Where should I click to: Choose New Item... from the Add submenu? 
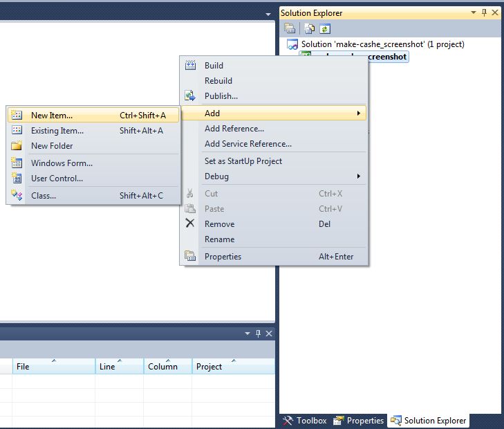(52, 116)
